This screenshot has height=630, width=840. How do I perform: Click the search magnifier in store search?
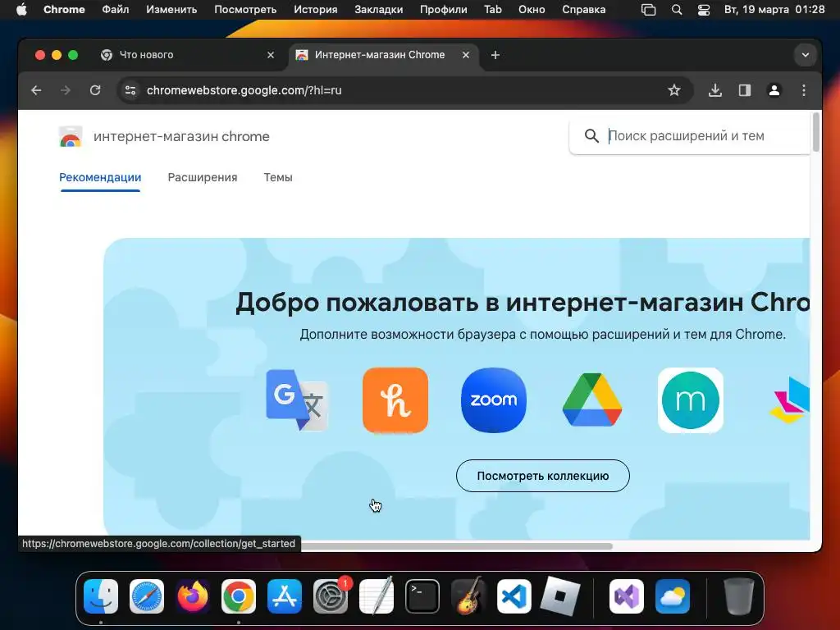(591, 136)
